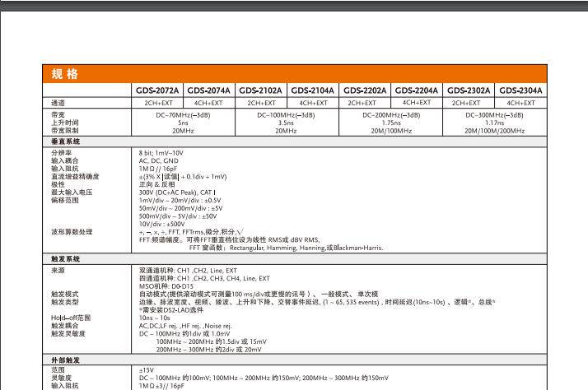Click the 触发灵敏度 row label

tap(68, 333)
